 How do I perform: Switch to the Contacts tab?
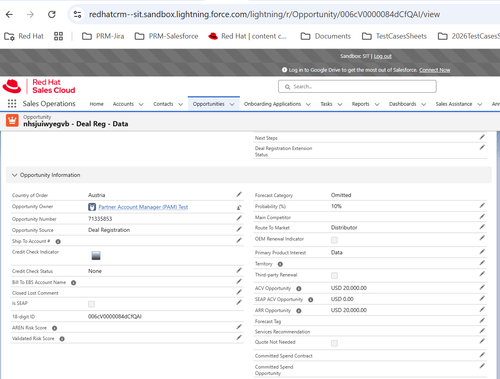click(x=163, y=104)
